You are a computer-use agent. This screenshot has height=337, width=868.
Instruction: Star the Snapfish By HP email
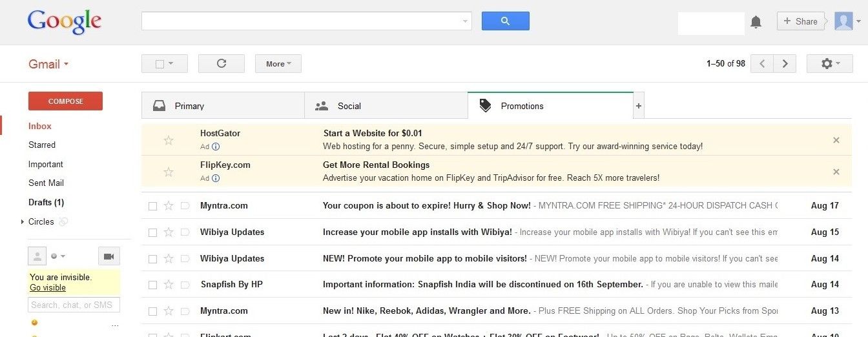[169, 284]
